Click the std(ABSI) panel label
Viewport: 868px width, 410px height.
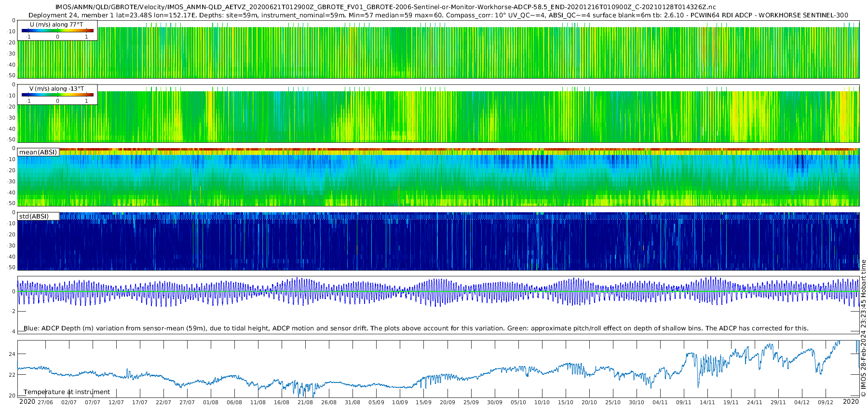(x=34, y=216)
